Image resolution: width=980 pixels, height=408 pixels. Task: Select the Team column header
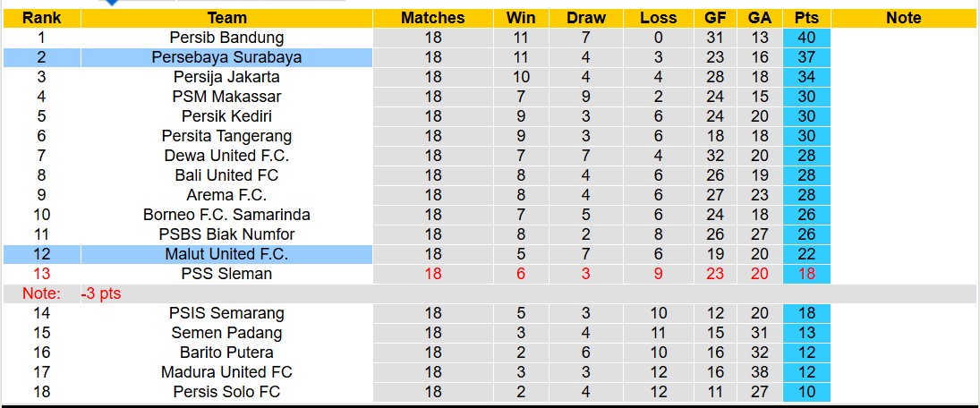tap(226, 18)
